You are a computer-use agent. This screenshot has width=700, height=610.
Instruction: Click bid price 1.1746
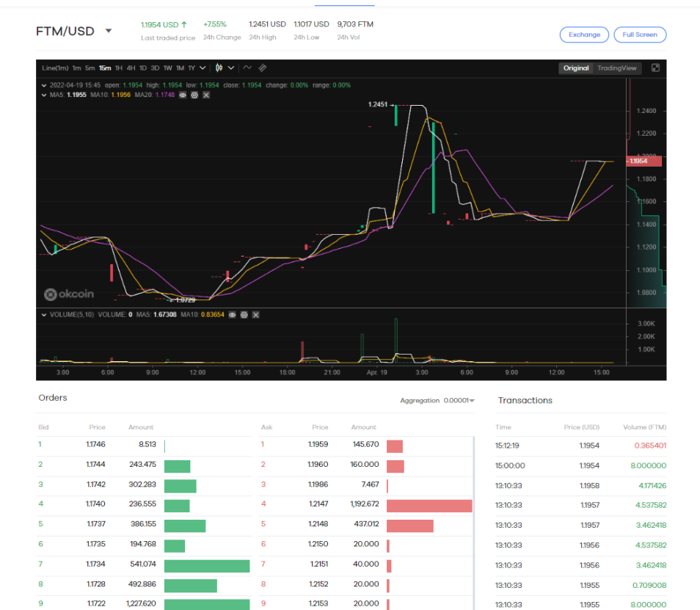point(95,444)
